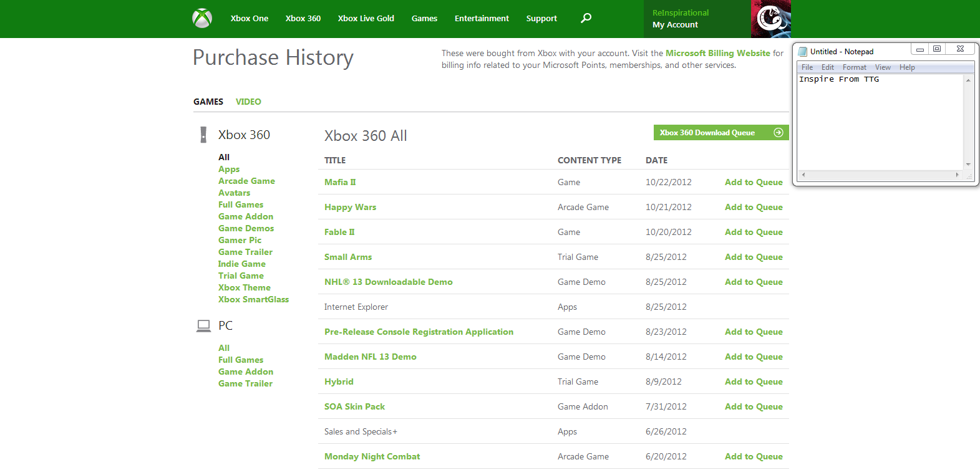
Task: Click Notepad vertical scrollbar down arrow
Action: click(x=968, y=165)
